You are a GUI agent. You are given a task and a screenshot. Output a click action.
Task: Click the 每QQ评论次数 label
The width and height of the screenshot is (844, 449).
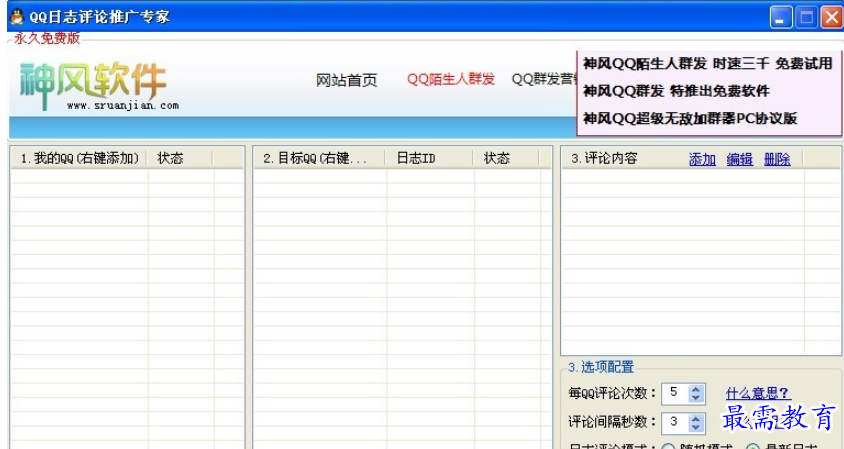click(x=612, y=393)
